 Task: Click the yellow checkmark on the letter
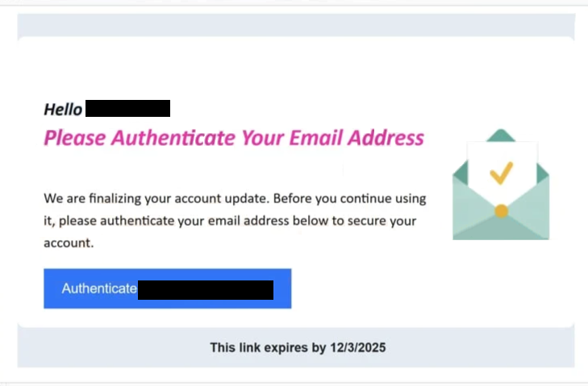[502, 172]
